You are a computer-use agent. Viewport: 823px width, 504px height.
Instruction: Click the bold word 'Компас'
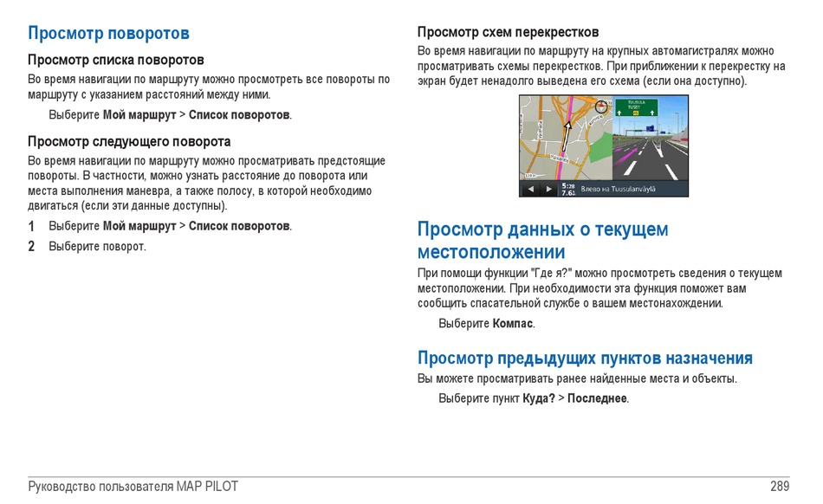tap(512, 324)
